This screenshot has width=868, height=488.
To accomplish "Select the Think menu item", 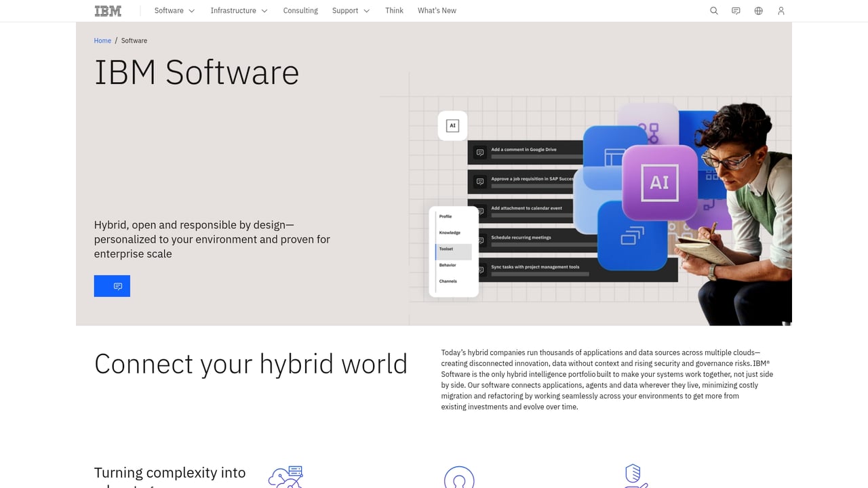I will (394, 11).
